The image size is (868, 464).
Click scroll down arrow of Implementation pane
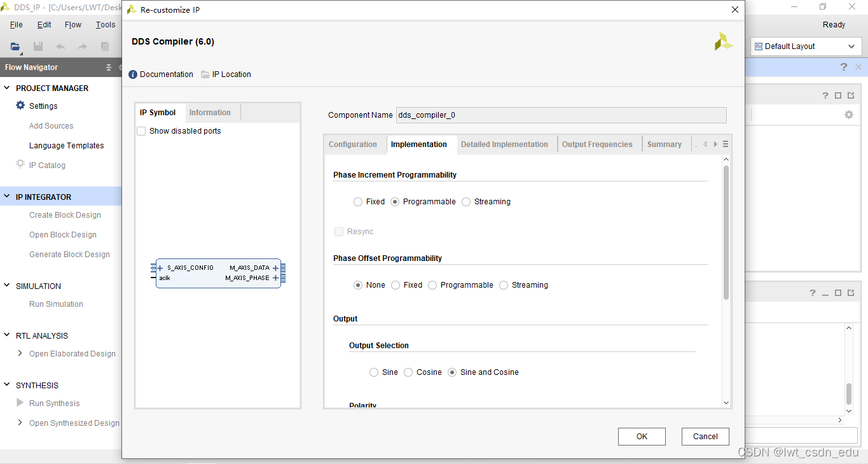pyautogui.click(x=726, y=403)
